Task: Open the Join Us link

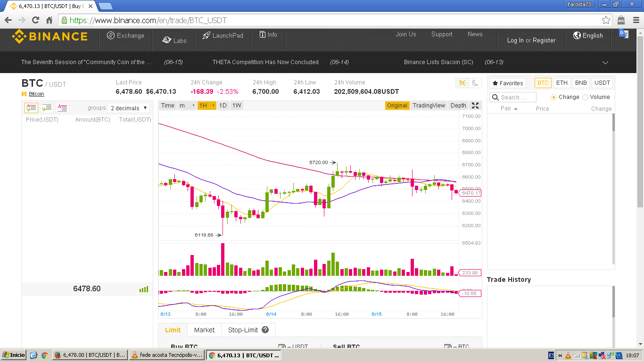Action: click(x=406, y=34)
